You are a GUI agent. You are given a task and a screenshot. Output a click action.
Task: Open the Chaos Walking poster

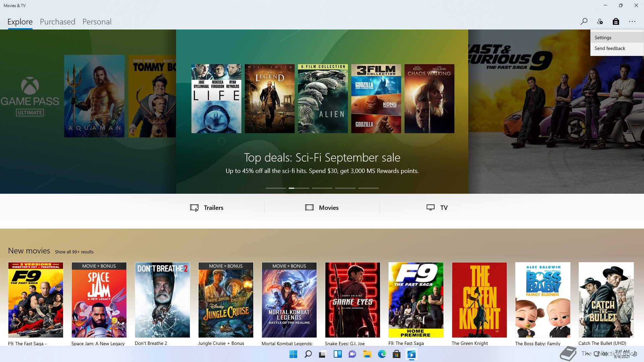tap(429, 99)
